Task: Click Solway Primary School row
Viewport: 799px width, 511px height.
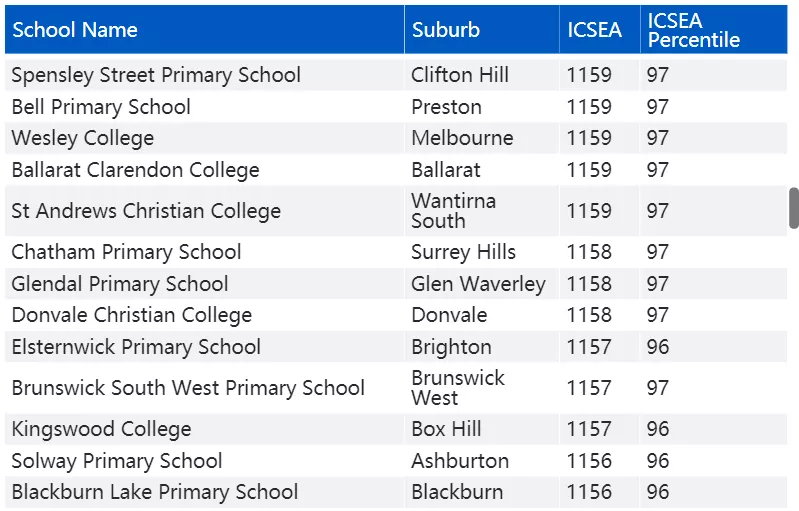Action: 396,461
